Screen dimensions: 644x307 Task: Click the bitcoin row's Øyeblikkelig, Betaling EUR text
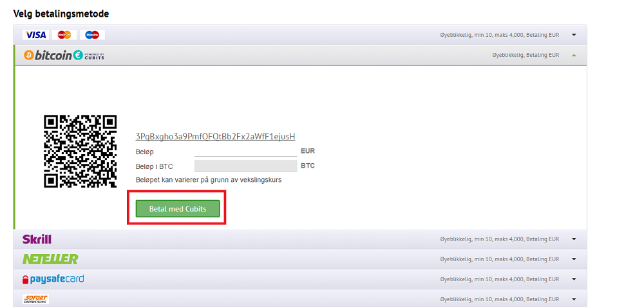(x=526, y=55)
